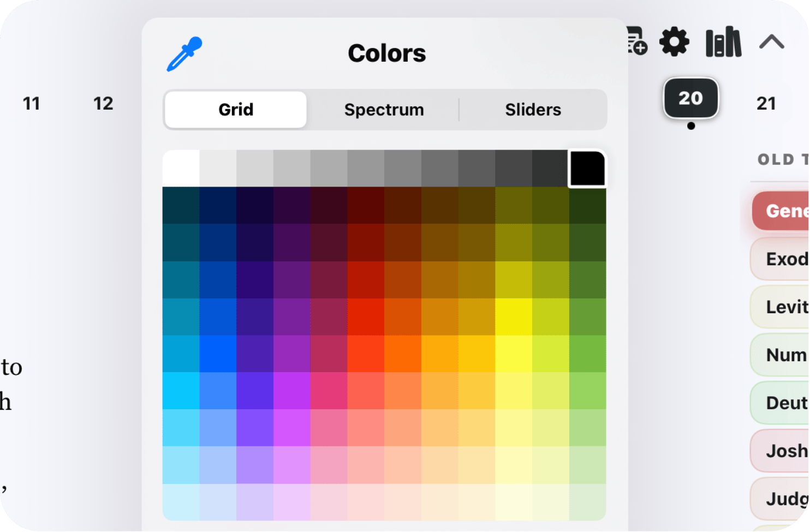This screenshot has width=810, height=532.
Task: Switch to the Grid tab
Action: click(236, 110)
